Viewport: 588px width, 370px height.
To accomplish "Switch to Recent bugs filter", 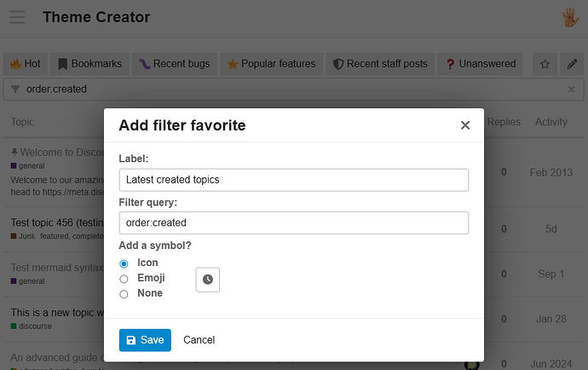I will 175,64.
